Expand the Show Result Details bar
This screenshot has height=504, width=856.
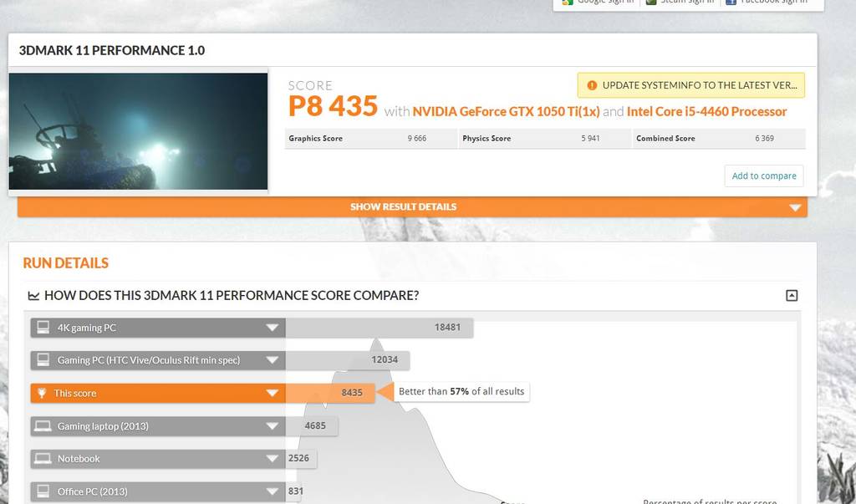pyautogui.click(x=412, y=207)
